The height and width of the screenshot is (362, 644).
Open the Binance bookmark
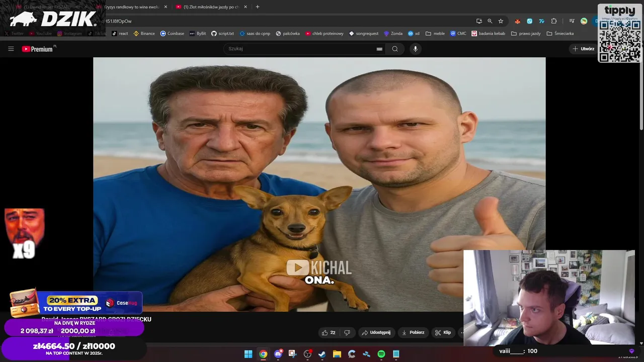[x=144, y=34]
